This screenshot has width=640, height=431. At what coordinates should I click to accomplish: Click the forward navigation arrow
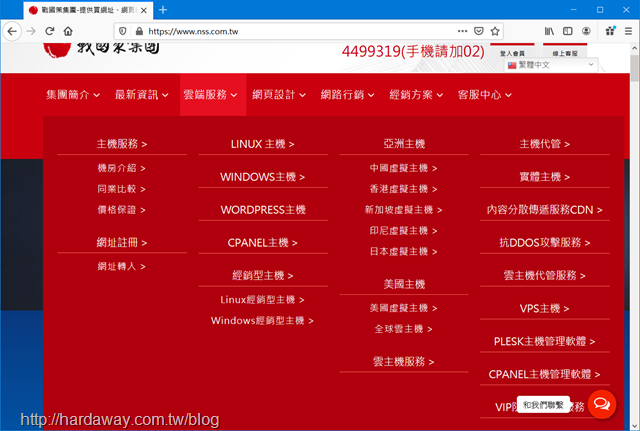point(31,31)
